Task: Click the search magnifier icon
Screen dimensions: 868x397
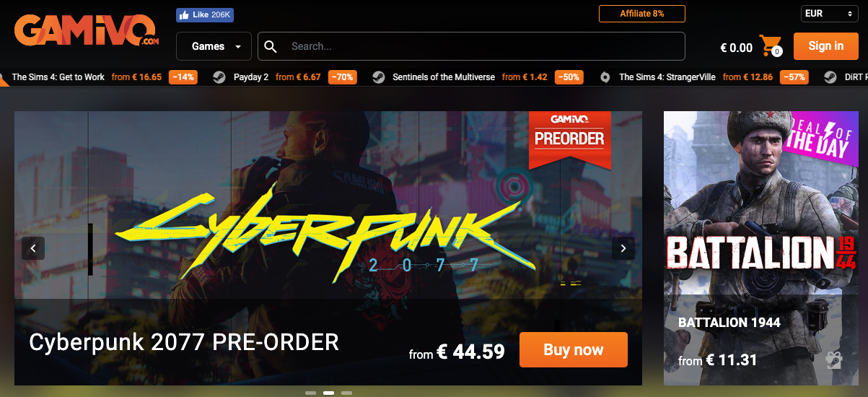Action: 271,46
